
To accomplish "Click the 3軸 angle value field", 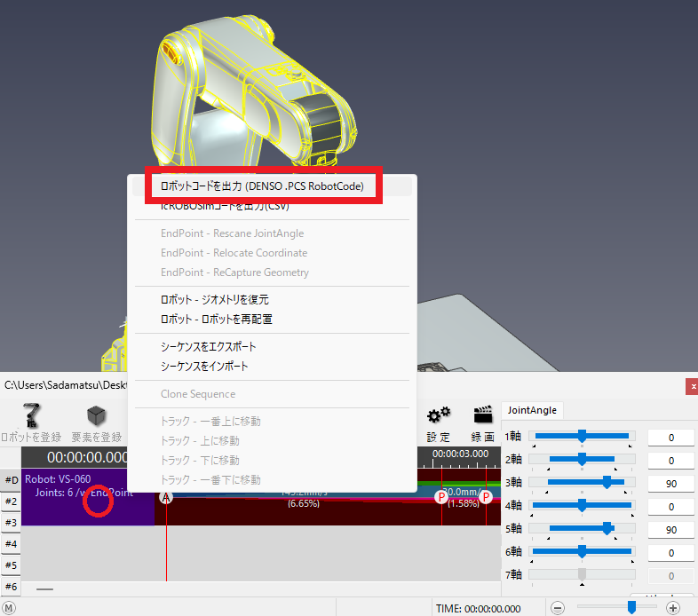I will point(670,484).
